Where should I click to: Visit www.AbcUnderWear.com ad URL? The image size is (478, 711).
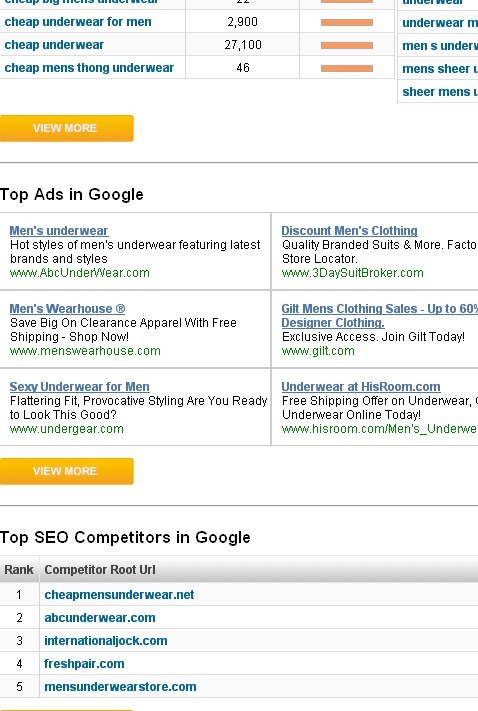79,273
